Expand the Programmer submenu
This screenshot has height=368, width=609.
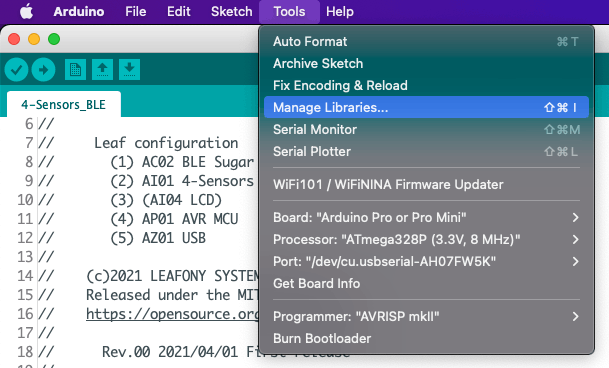coord(426,317)
